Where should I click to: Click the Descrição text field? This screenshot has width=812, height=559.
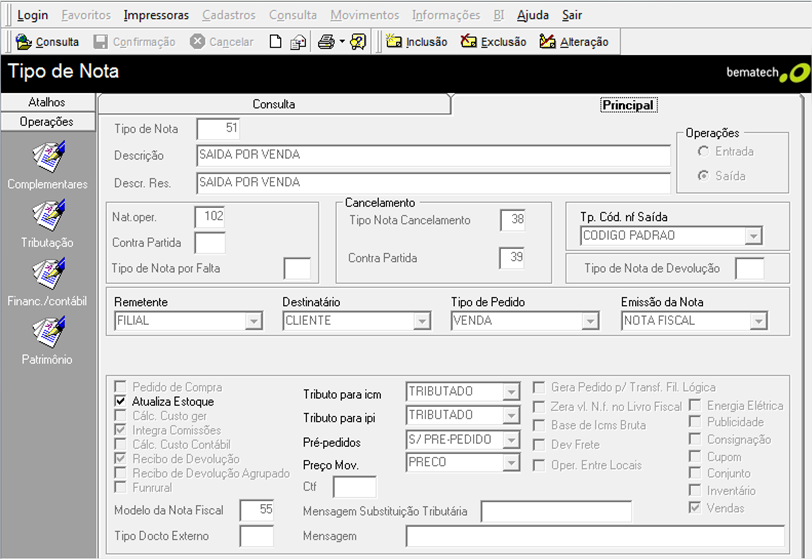433,155
